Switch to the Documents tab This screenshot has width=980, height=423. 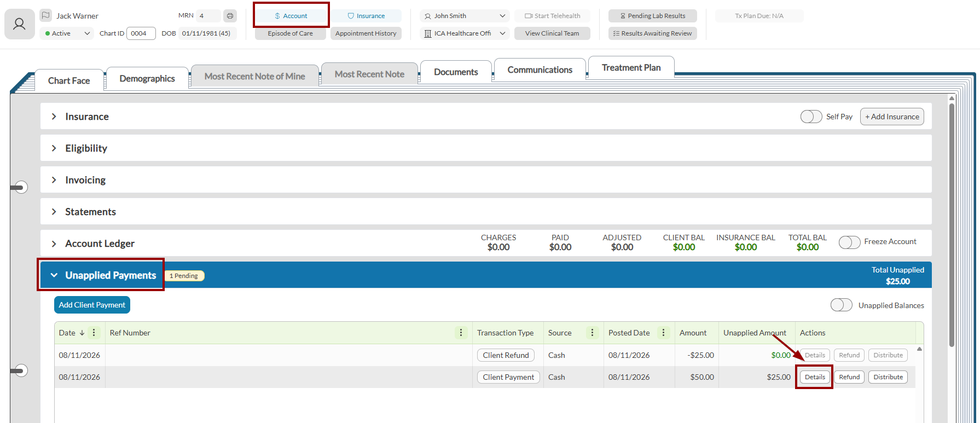[x=456, y=72]
